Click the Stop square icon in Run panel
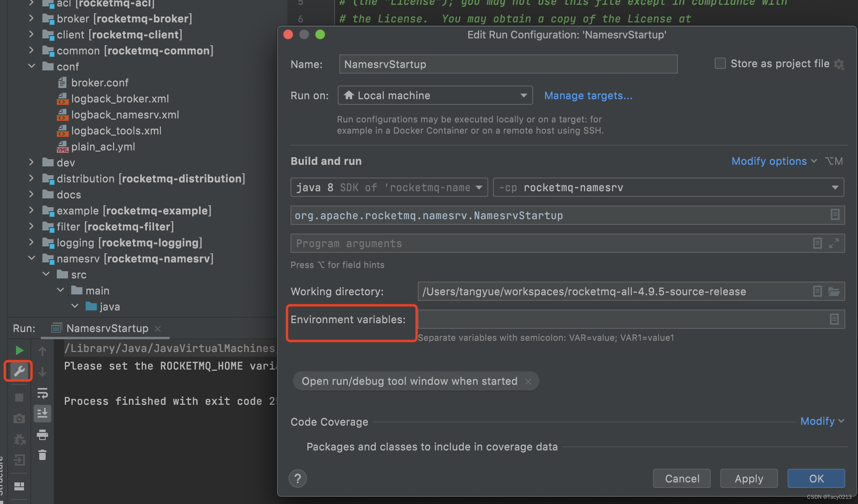This screenshot has height=504, width=858. (x=19, y=397)
